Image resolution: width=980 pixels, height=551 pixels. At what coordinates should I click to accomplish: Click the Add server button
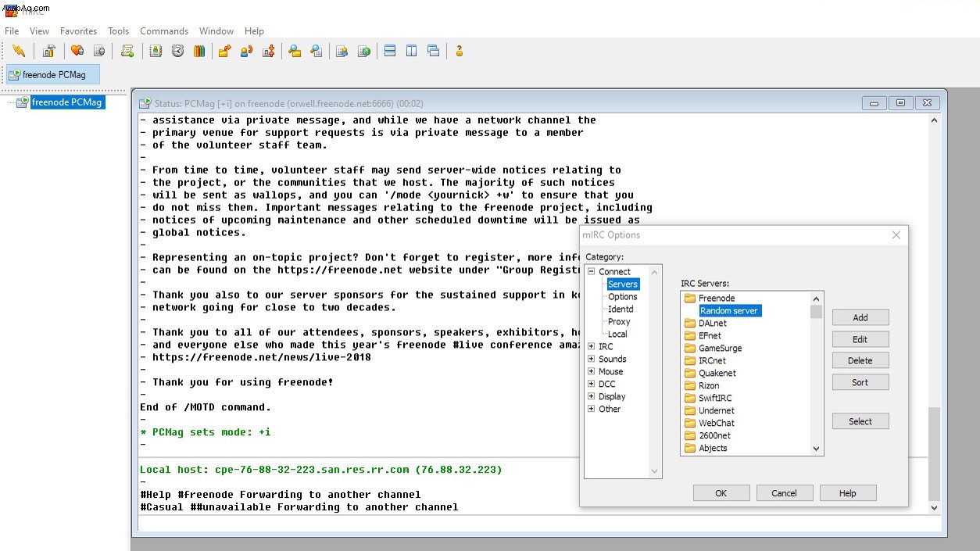860,317
